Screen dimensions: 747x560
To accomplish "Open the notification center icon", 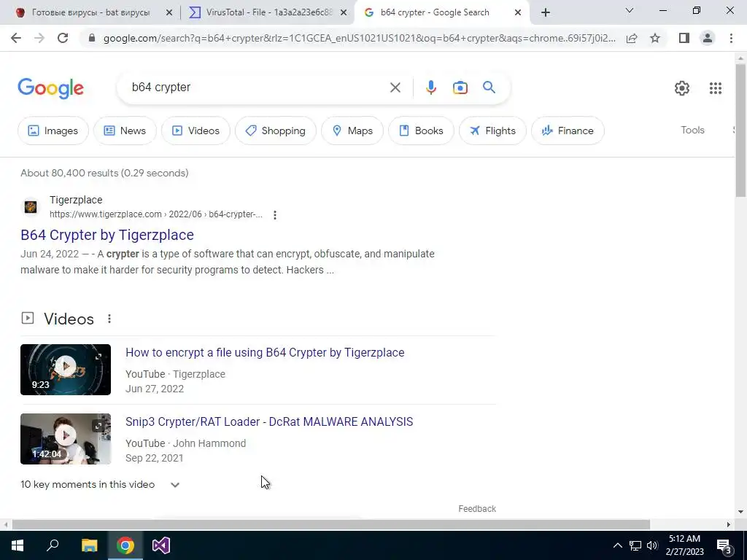I will pyautogui.click(x=724, y=546).
